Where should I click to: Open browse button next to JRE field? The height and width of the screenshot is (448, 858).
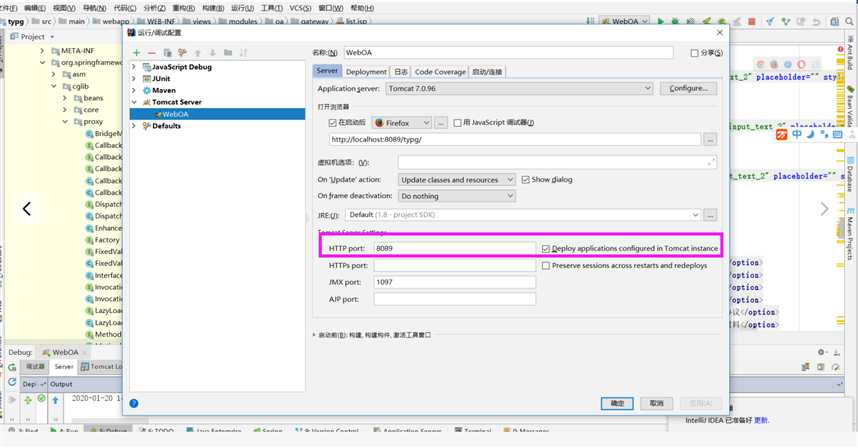(x=710, y=215)
